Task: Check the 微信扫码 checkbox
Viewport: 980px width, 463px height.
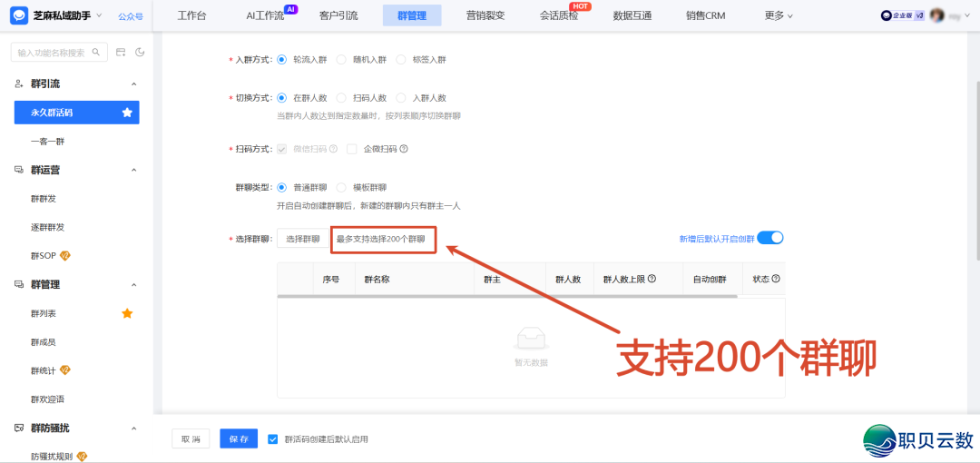Action: pos(281,149)
